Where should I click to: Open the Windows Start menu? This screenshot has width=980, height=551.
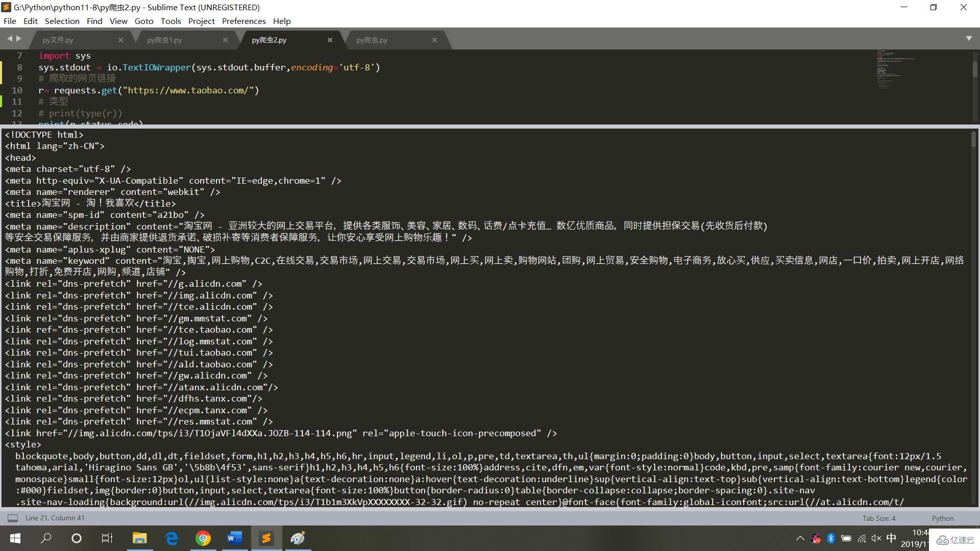pos(15,538)
